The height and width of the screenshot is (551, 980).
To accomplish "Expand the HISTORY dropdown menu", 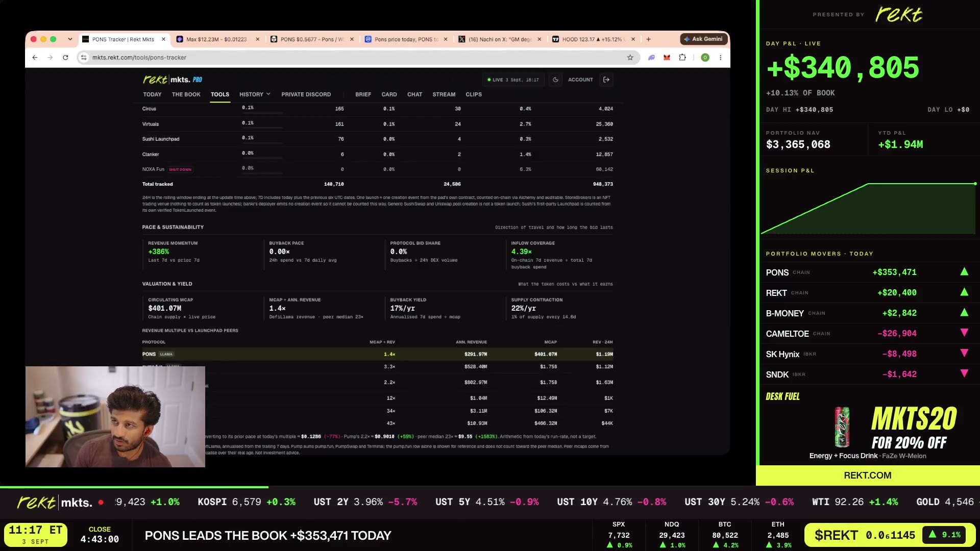I will coord(255,94).
